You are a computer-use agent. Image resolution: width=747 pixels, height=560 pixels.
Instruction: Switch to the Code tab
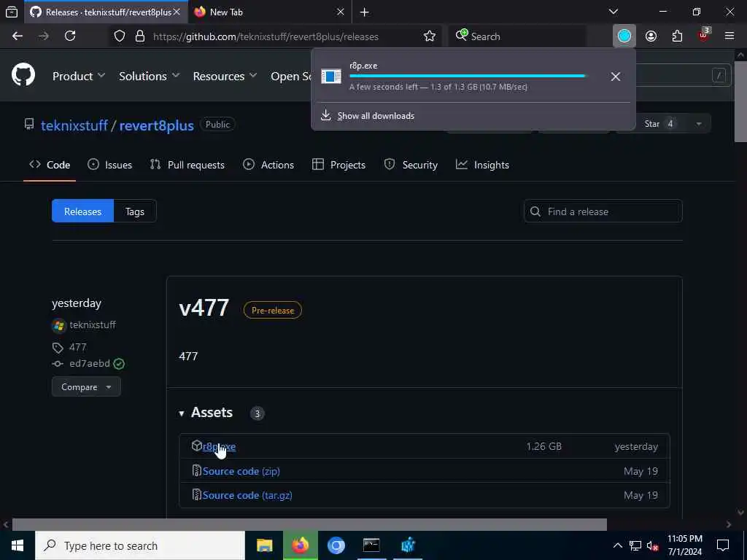(50, 165)
